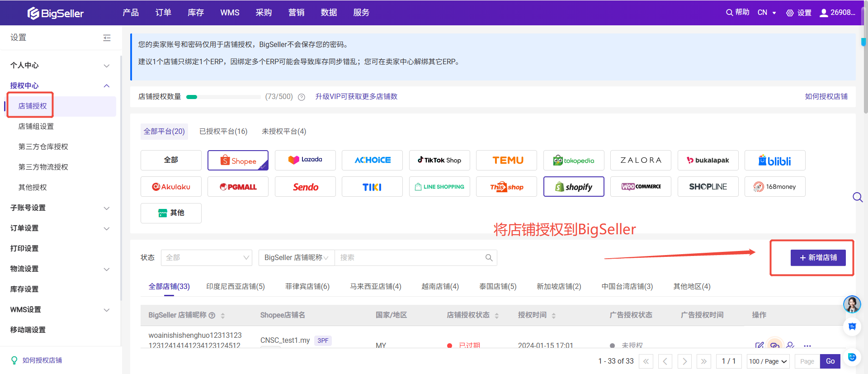
Task: Show 马来西亚店铺(4) tab
Action: click(x=376, y=287)
